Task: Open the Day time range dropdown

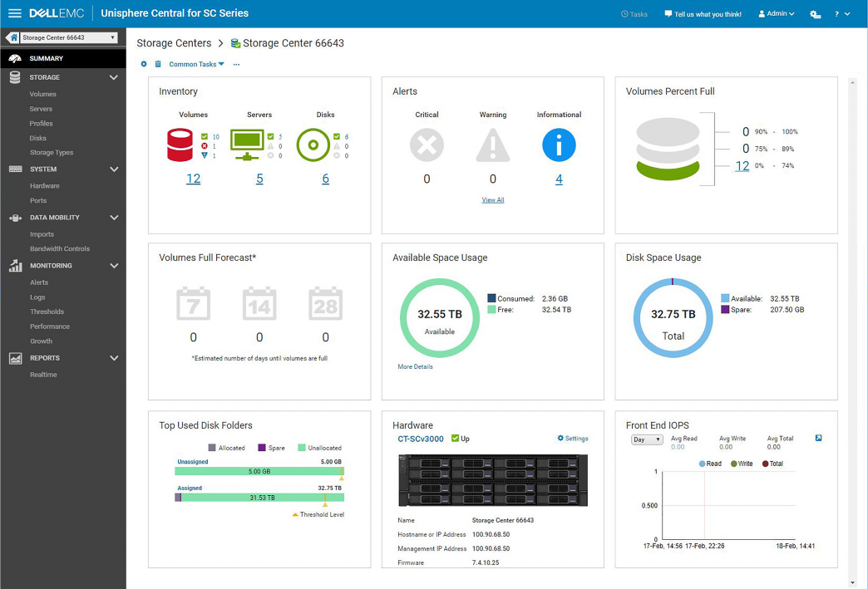Action: click(647, 439)
